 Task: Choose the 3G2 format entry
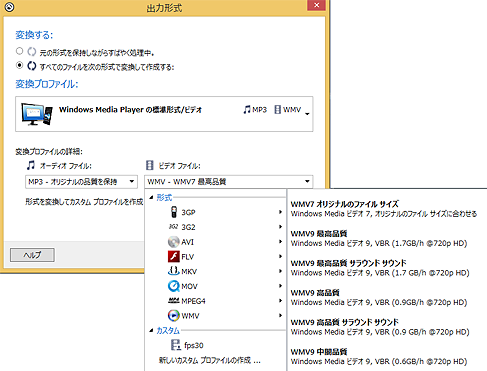(x=216, y=227)
